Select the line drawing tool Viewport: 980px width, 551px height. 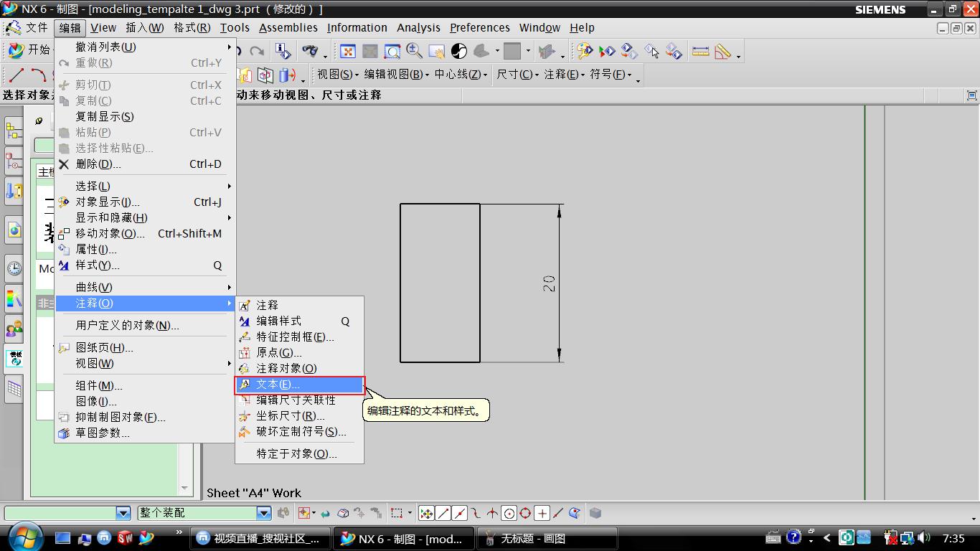[16, 75]
